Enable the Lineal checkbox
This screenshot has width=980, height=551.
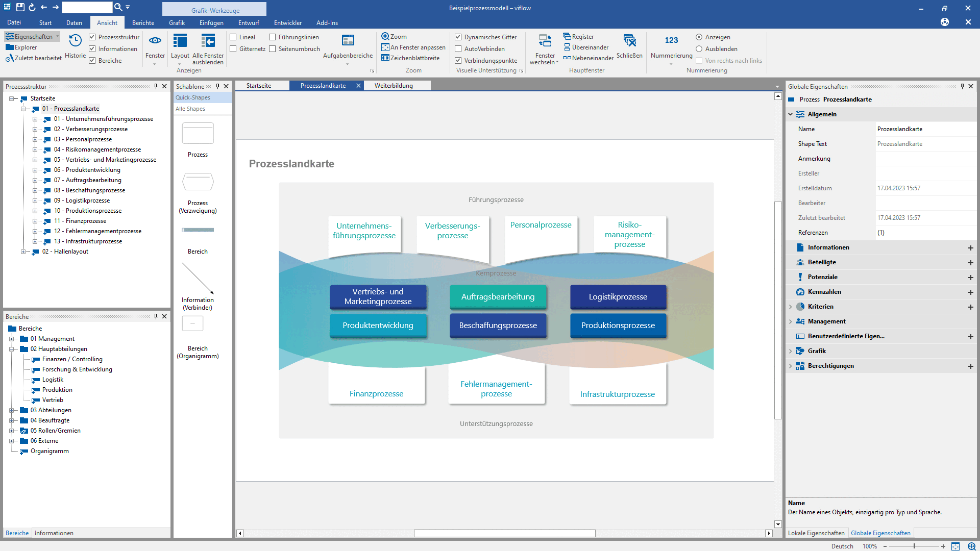pos(233,37)
